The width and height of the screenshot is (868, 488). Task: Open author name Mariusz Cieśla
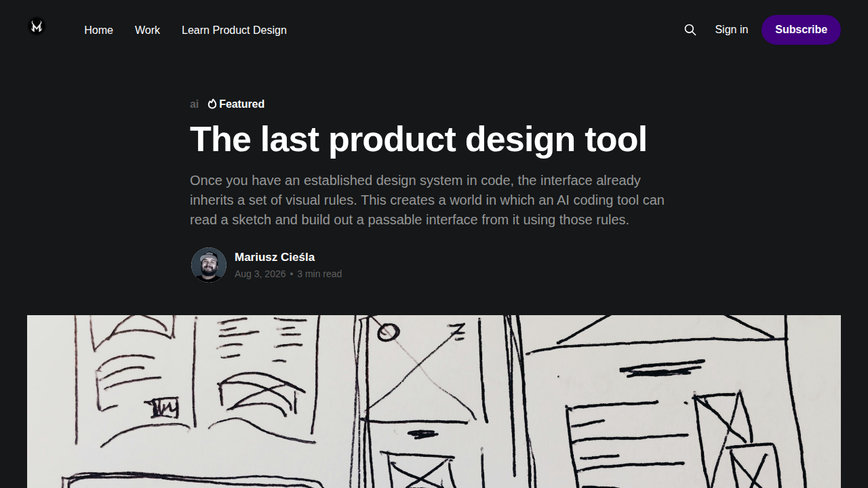coord(275,257)
